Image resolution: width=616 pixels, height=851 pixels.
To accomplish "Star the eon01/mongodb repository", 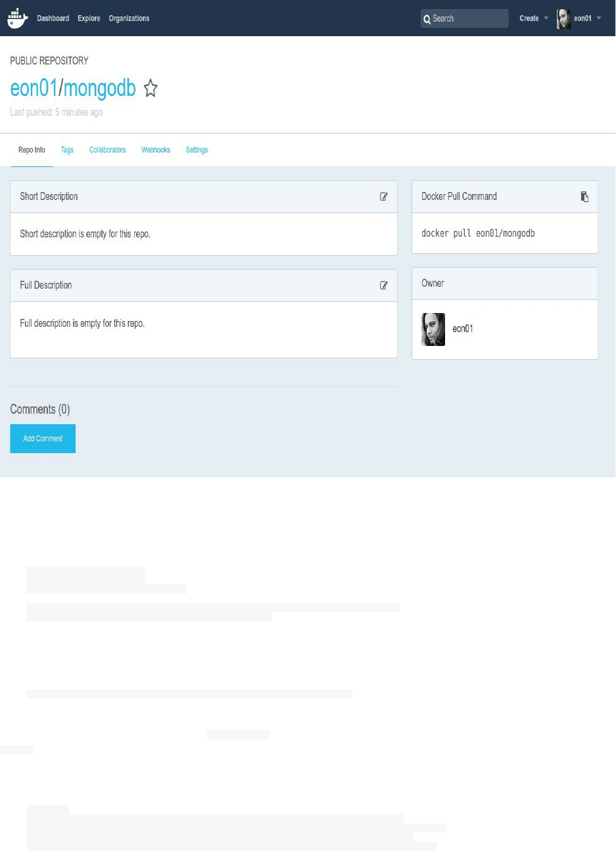I will (x=151, y=88).
